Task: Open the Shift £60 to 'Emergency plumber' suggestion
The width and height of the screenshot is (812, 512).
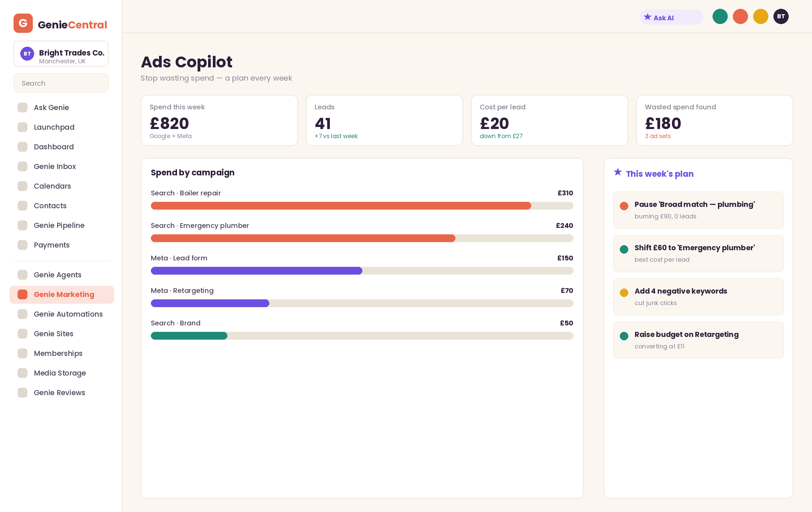Action: [x=698, y=253]
